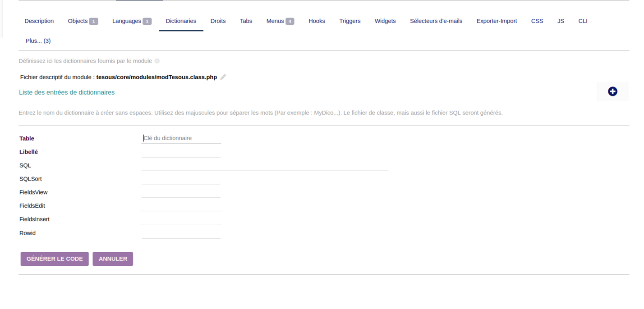The height and width of the screenshot is (309, 644).
Task: Switch to the Triggers tab
Action: pos(350,21)
